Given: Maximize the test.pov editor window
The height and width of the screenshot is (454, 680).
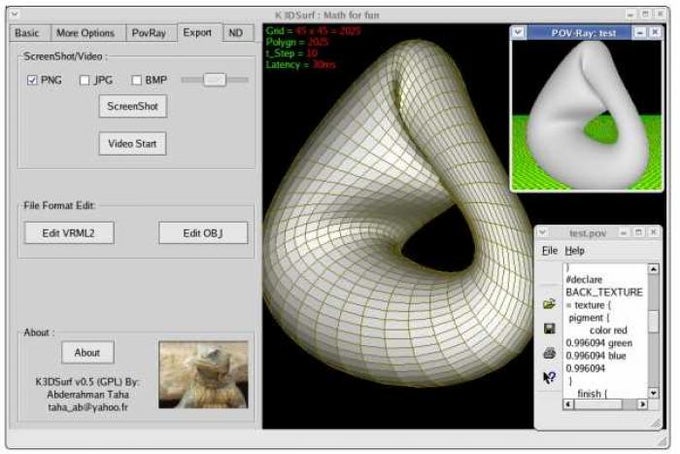Looking at the screenshot, I should (x=638, y=233).
